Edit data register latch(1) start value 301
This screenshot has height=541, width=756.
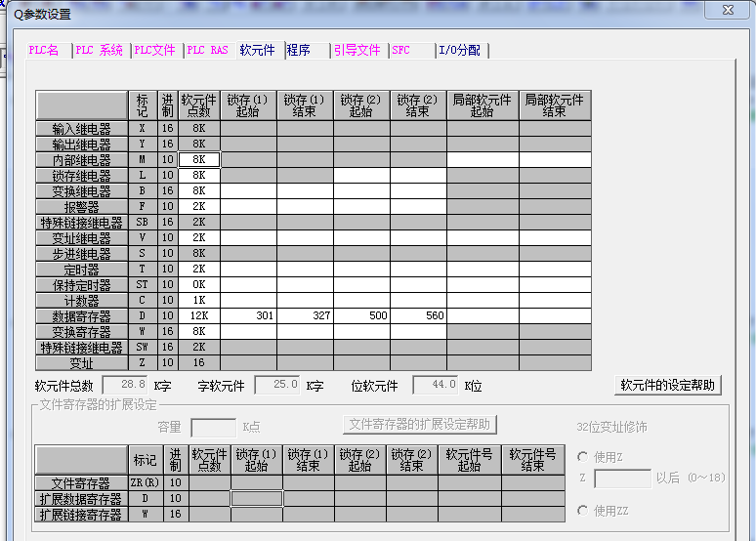[x=248, y=316]
